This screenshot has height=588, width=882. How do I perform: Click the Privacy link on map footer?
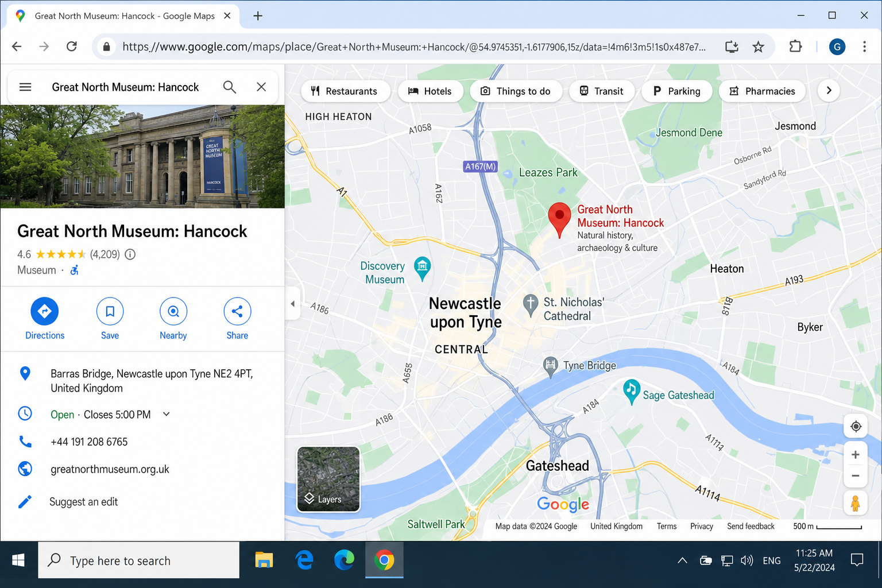[x=702, y=527]
